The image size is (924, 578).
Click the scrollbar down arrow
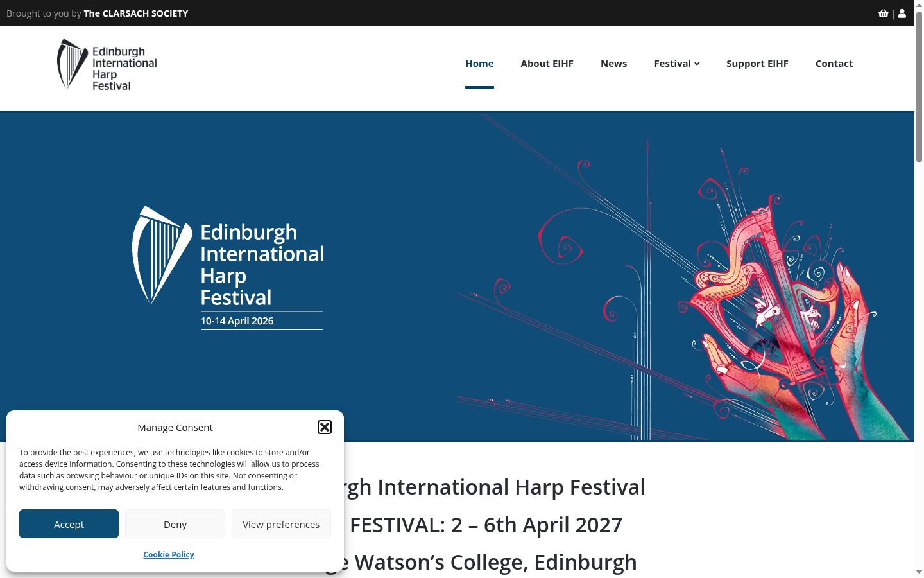click(x=919, y=572)
